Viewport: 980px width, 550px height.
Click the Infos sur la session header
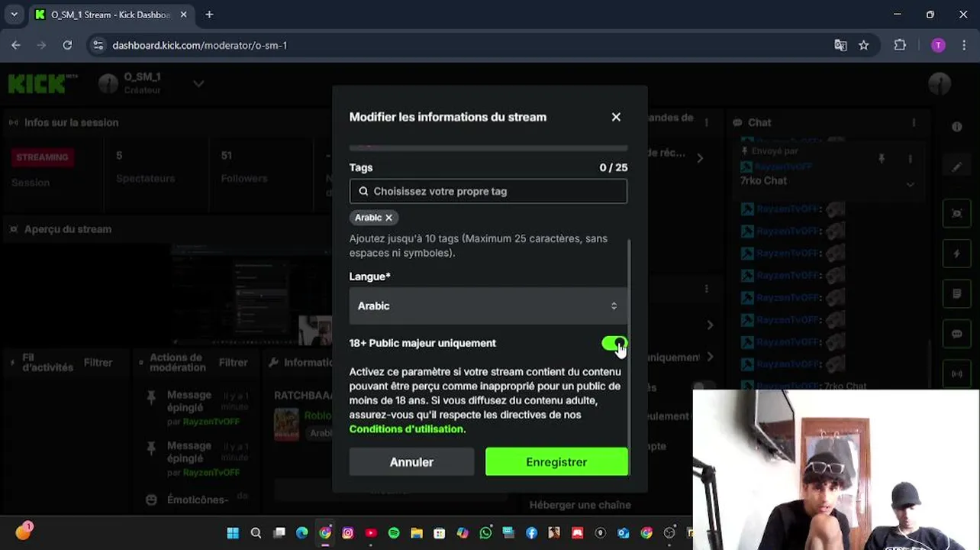pos(71,122)
